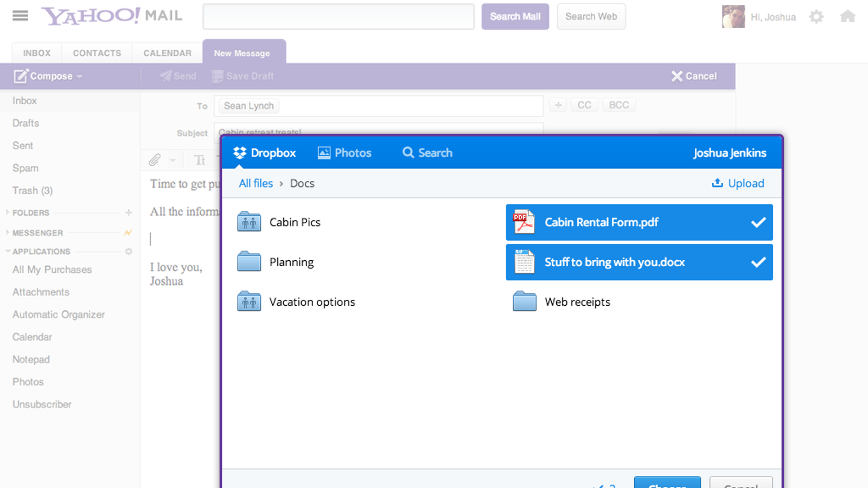868x488 pixels.
Task: Switch to the CALENDAR tab
Action: 167,53
